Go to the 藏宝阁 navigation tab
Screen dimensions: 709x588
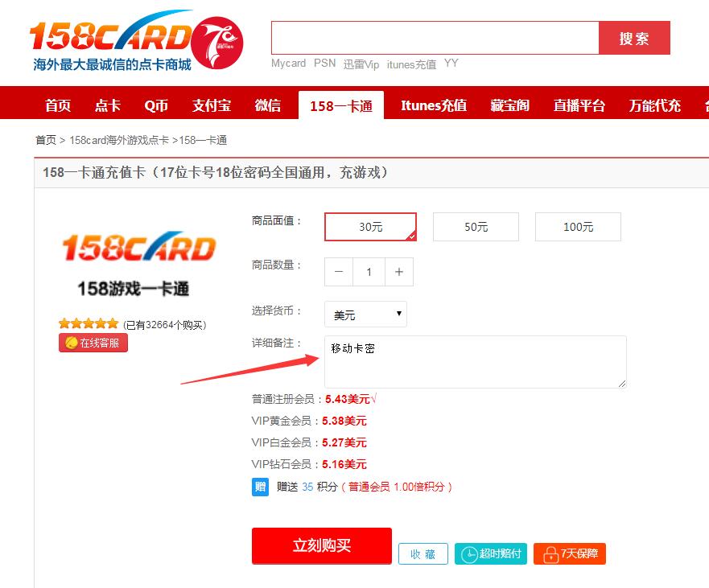coord(509,105)
